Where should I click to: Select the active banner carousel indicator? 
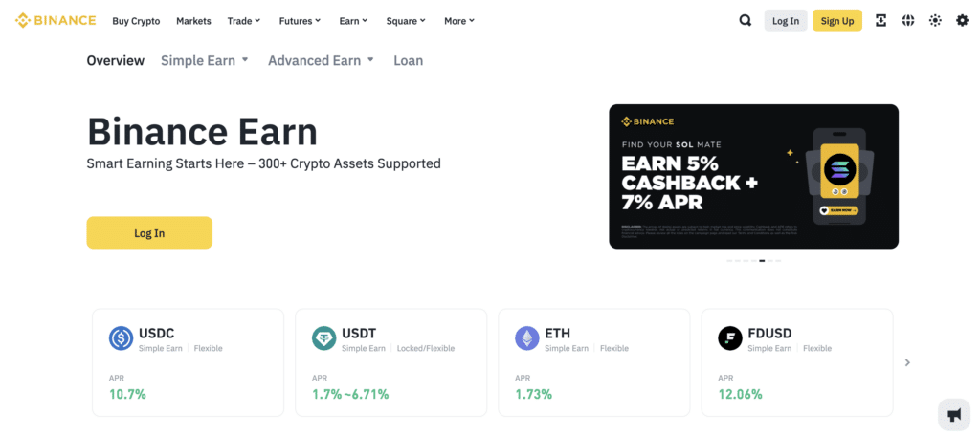click(x=762, y=261)
